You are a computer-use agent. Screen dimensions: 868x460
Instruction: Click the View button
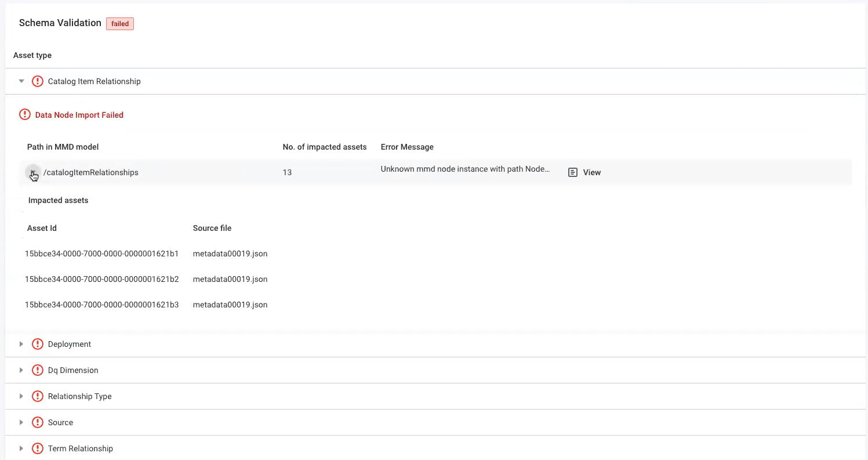591,172
